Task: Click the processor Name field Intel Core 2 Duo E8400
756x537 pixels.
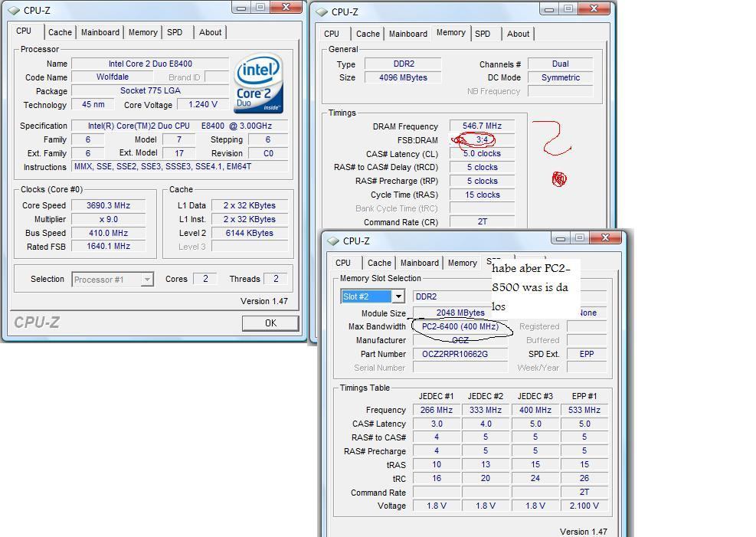Action: pyautogui.click(x=150, y=64)
